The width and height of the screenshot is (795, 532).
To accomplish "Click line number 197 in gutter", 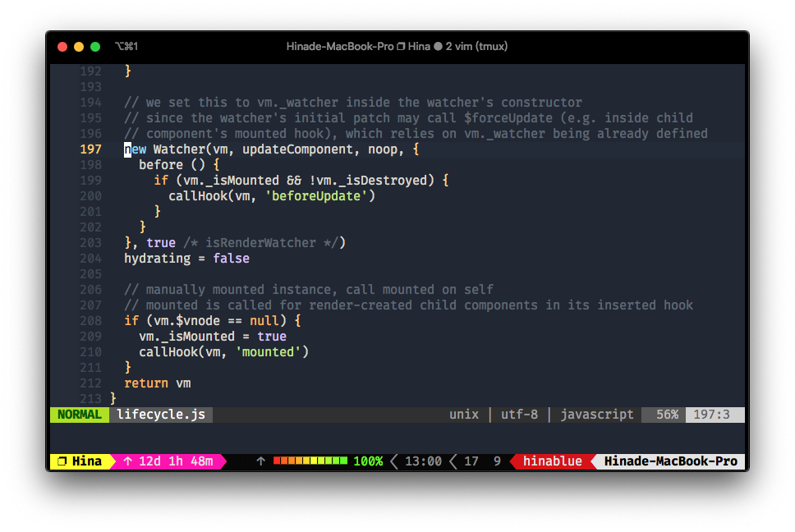I will coord(91,149).
